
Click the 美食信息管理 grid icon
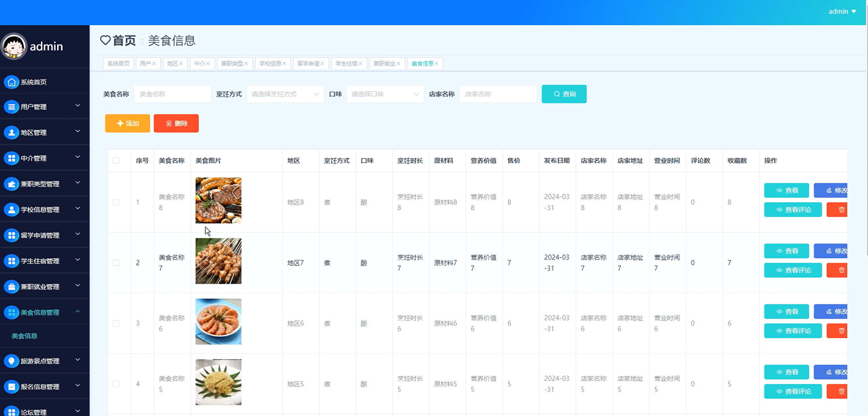click(11, 312)
